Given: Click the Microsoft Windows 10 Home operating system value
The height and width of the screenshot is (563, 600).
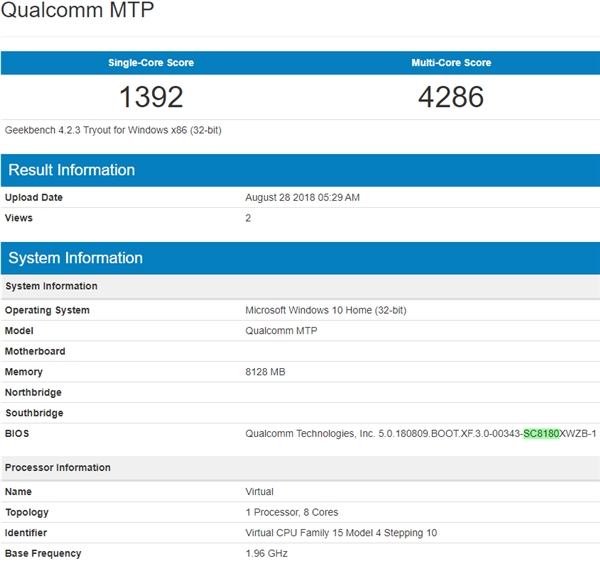Looking at the screenshot, I should tap(326, 310).
